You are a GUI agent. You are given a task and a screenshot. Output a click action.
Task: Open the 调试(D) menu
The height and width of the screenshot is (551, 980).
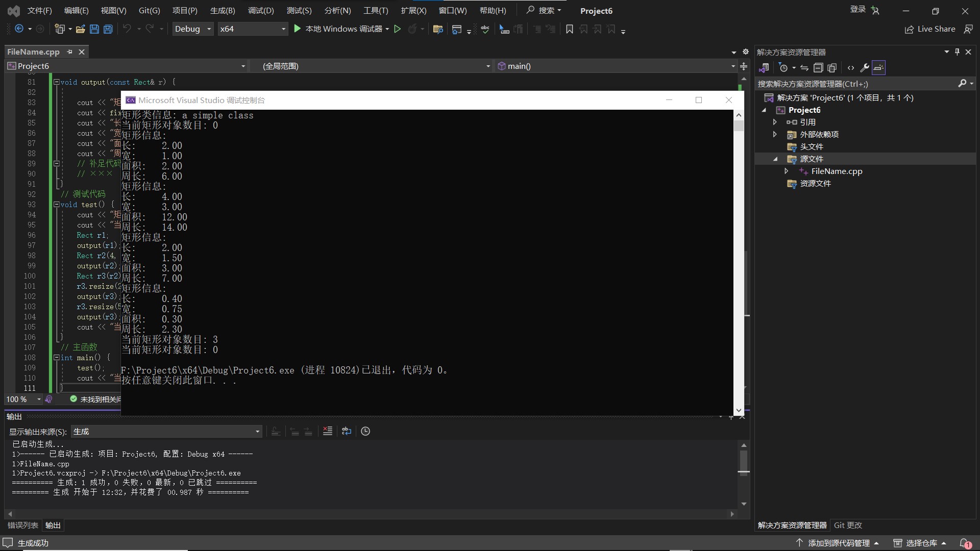tap(261, 10)
